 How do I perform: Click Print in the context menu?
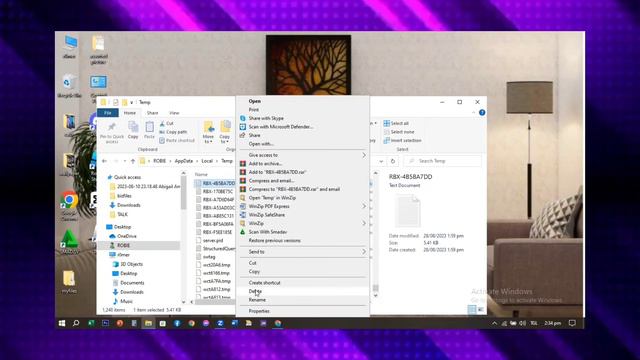coord(254,110)
